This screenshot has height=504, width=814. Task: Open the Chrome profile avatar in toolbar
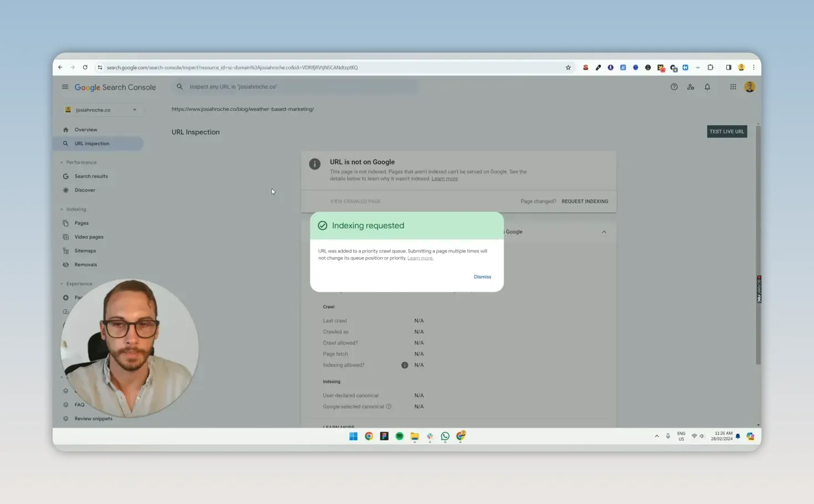pyautogui.click(x=741, y=68)
